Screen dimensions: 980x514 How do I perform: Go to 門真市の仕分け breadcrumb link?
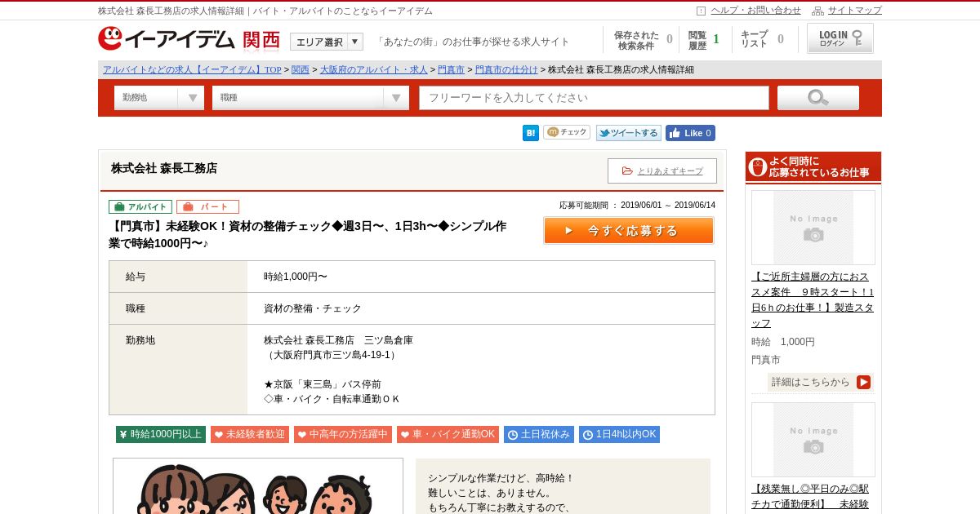pos(506,69)
